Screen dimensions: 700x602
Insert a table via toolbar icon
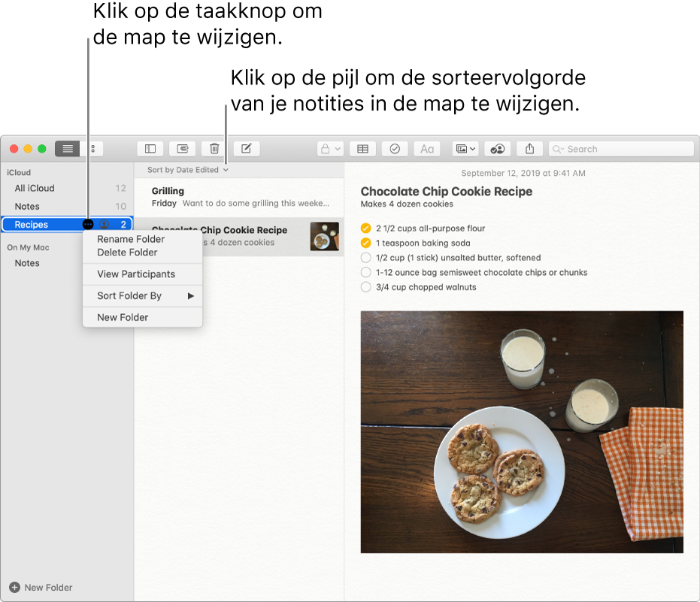coord(362,149)
